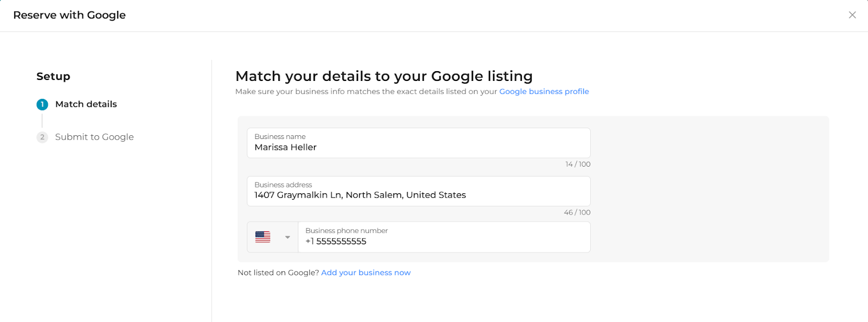Focus the Business name field with Marissa Heller
The height and width of the screenshot is (322, 868).
click(418, 147)
